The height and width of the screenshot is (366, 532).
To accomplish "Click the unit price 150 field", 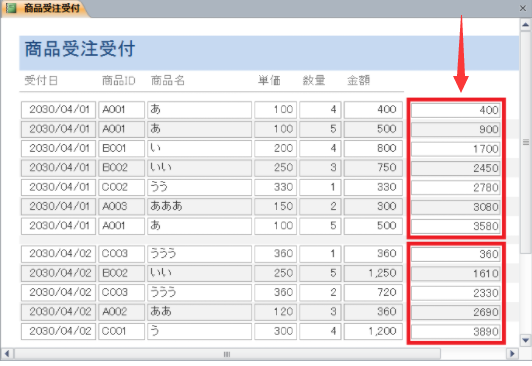I will pos(276,207).
